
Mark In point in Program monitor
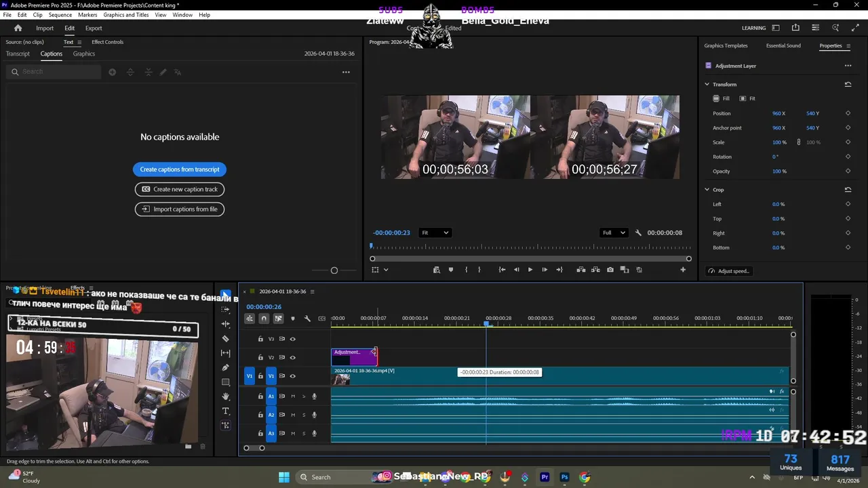[x=466, y=270]
